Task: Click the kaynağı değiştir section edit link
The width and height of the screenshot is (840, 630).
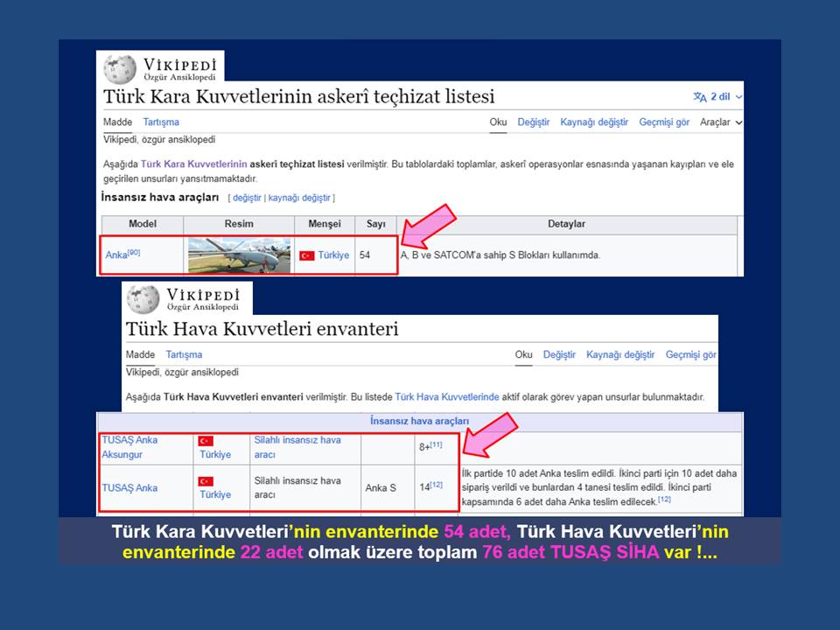Action: [x=299, y=199]
